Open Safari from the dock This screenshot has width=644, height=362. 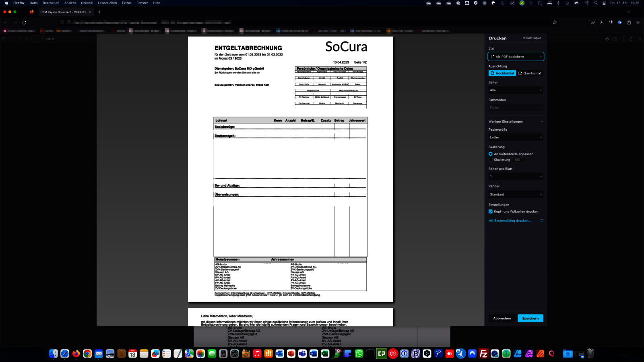click(x=64, y=354)
